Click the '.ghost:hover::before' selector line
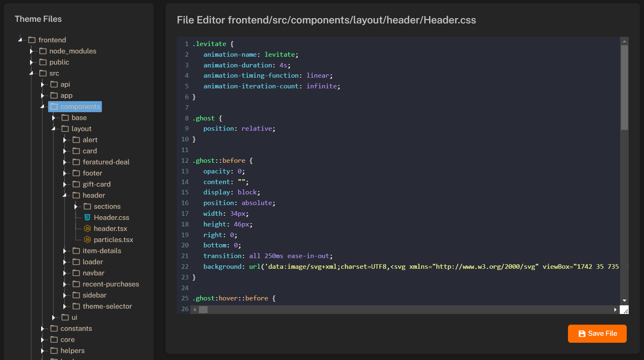644x360 pixels. click(234, 298)
